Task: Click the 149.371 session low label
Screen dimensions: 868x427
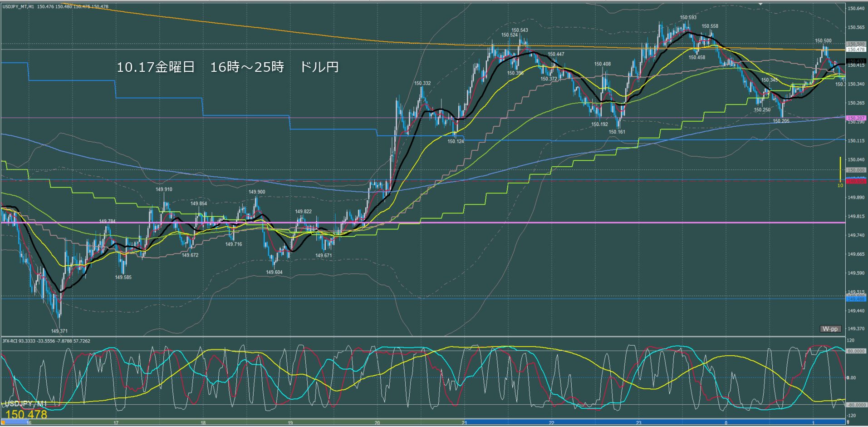Action: pos(59,331)
